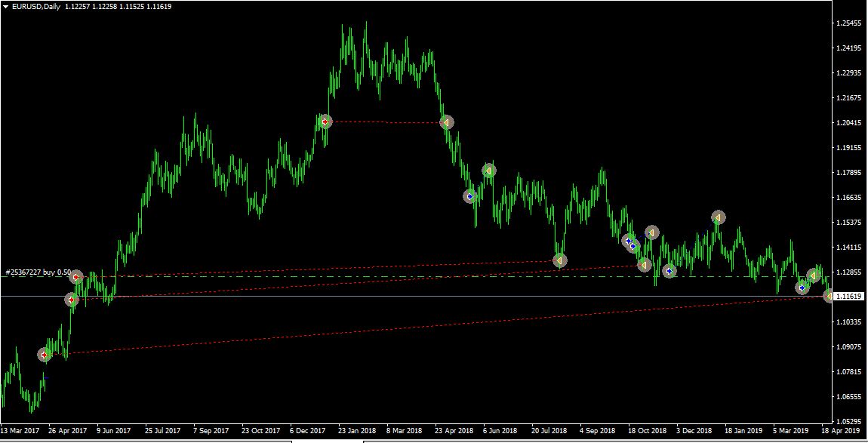Click the 26 Apr 2017 date label
This screenshot has width=868, height=443.
[67, 430]
